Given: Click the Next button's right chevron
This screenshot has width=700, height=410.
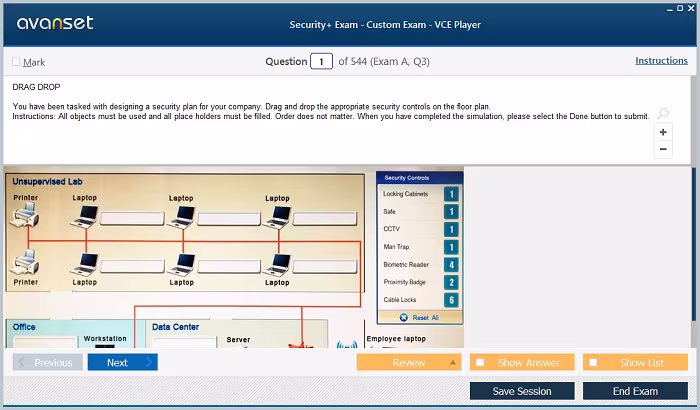Looking at the screenshot, I should click(149, 362).
